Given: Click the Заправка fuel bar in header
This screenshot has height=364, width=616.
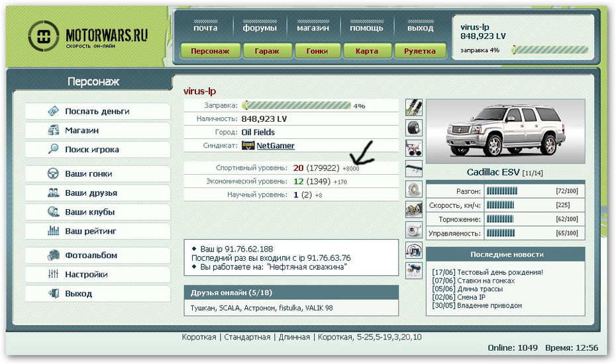Looking at the screenshot, I should pos(550,50).
